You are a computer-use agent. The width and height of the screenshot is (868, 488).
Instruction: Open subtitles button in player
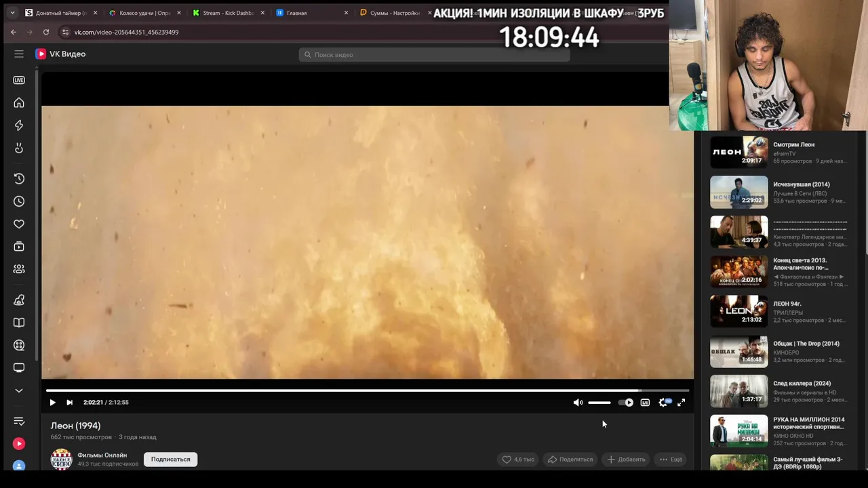pos(645,403)
